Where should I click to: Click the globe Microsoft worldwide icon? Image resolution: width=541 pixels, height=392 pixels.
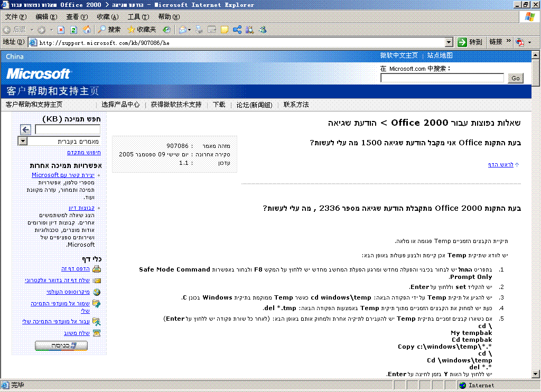pyautogui.click(x=97, y=292)
